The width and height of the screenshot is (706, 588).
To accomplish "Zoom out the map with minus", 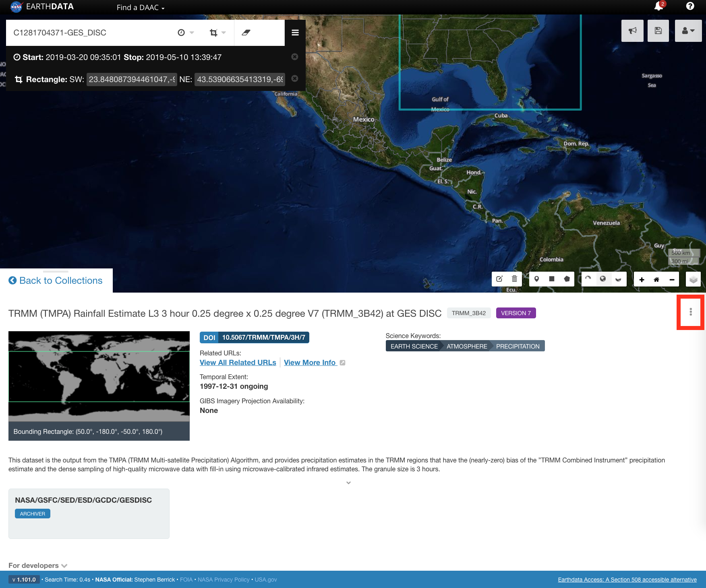I will (672, 279).
